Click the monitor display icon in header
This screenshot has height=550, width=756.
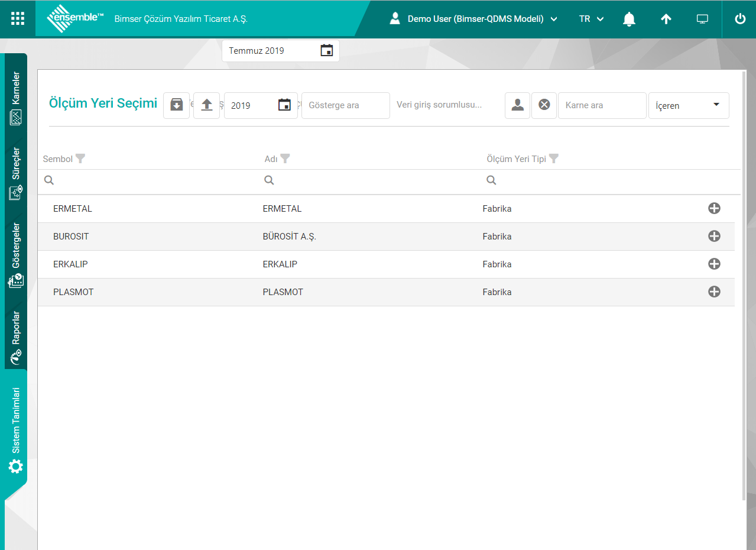tap(702, 19)
